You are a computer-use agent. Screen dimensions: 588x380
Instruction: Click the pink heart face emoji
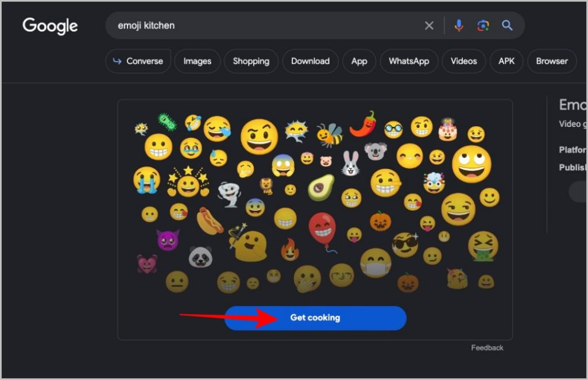pyautogui.click(x=146, y=264)
